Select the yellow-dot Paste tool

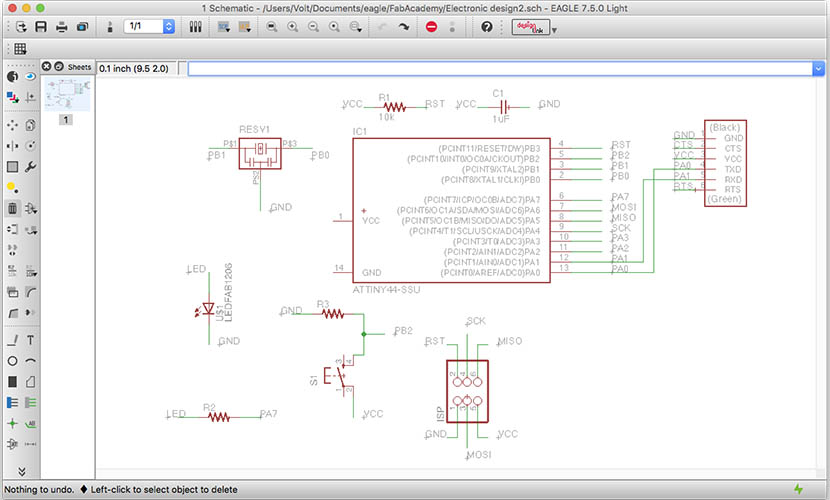(12, 187)
